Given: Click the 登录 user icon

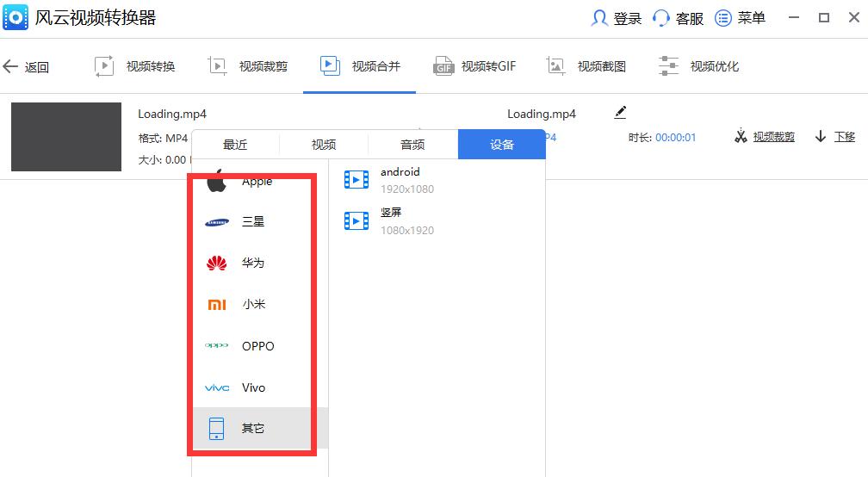Looking at the screenshot, I should 599,18.
